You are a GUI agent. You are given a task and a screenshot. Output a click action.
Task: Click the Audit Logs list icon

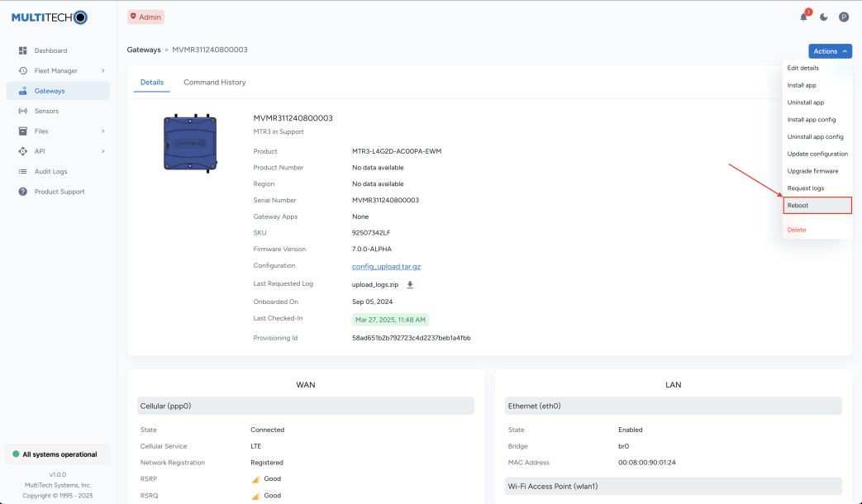(x=22, y=172)
